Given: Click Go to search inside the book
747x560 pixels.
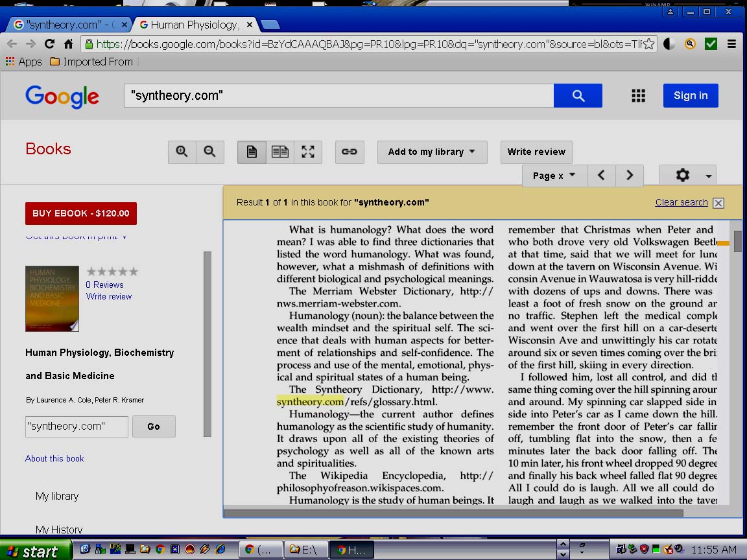Looking at the screenshot, I should tap(154, 426).
